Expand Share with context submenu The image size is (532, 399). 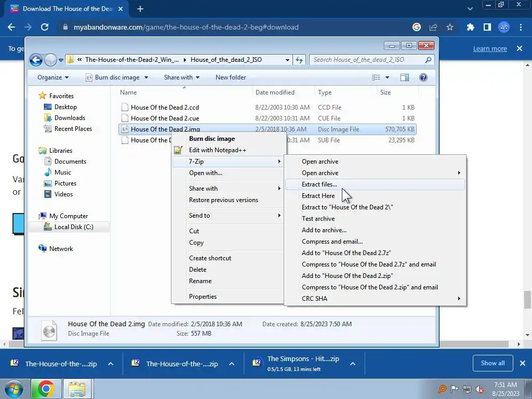click(x=228, y=188)
